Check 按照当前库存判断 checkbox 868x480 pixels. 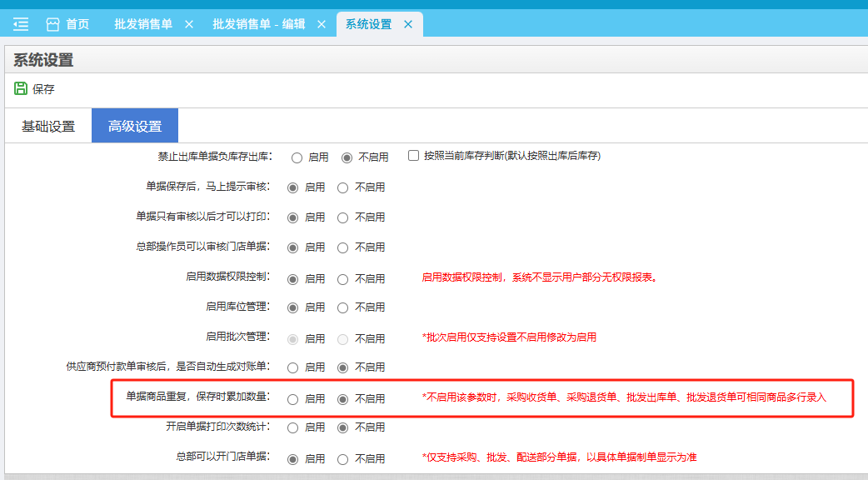[x=413, y=156]
